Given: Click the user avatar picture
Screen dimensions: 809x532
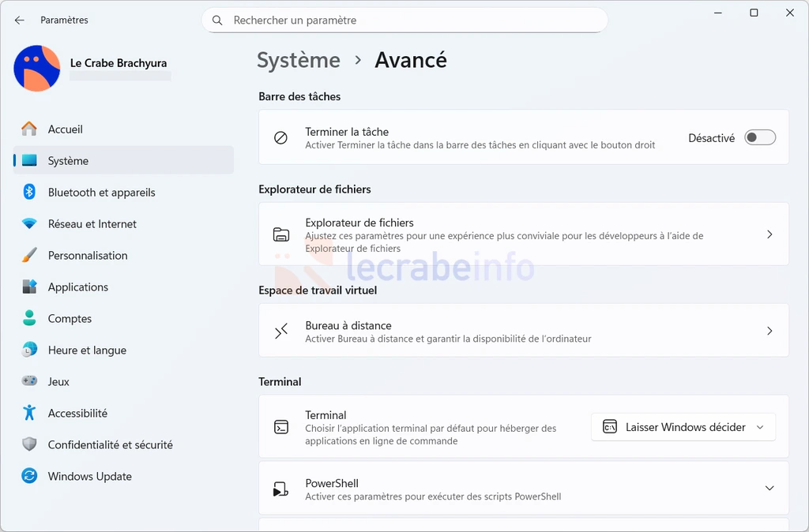Looking at the screenshot, I should coord(36,68).
